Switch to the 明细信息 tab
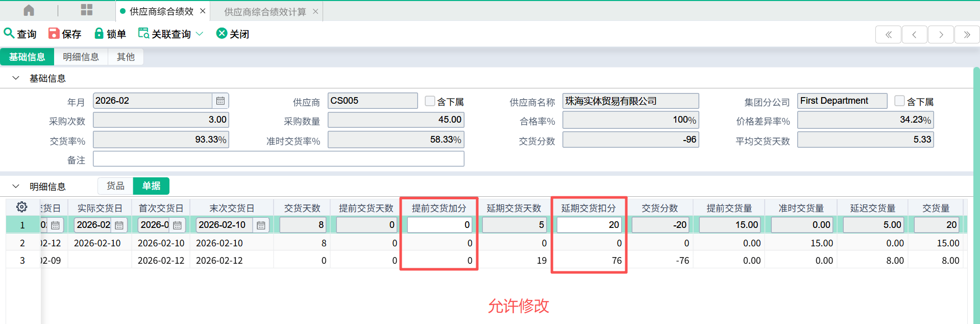The width and height of the screenshot is (980, 324). point(81,57)
